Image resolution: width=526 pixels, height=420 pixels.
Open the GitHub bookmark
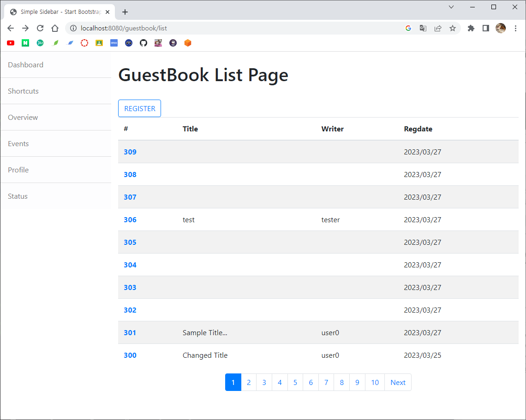tap(143, 43)
